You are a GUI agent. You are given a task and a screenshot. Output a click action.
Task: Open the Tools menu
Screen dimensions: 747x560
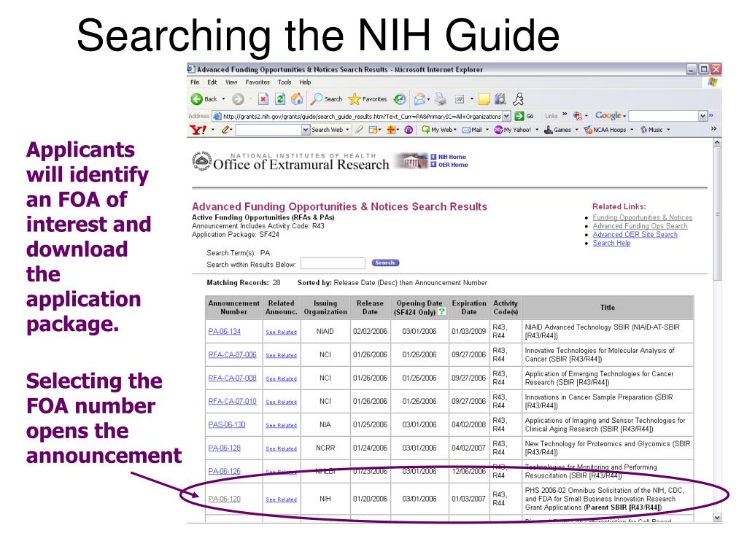click(285, 82)
